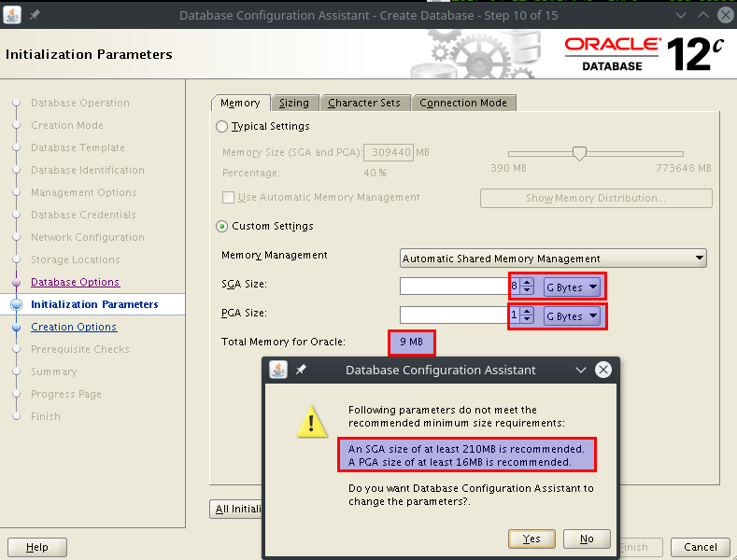Switch to the Connection Mode tab
Image resolution: width=737 pixels, height=560 pixels.
tap(463, 103)
